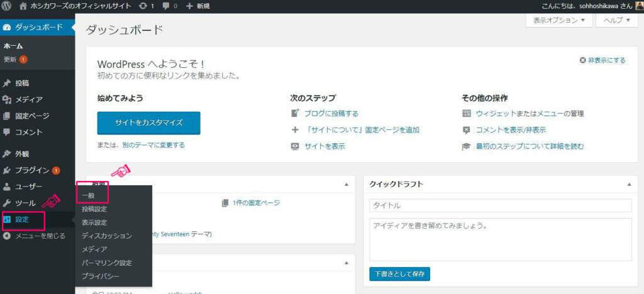Click the ツール wrench icon
Viewport: 644px width, 294px height.
[6, 203]
